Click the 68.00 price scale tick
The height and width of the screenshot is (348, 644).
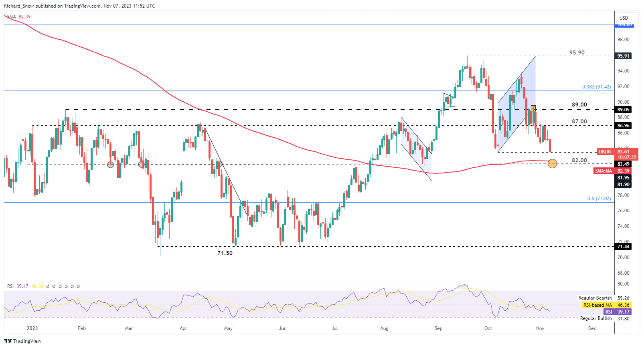[624, 273]
